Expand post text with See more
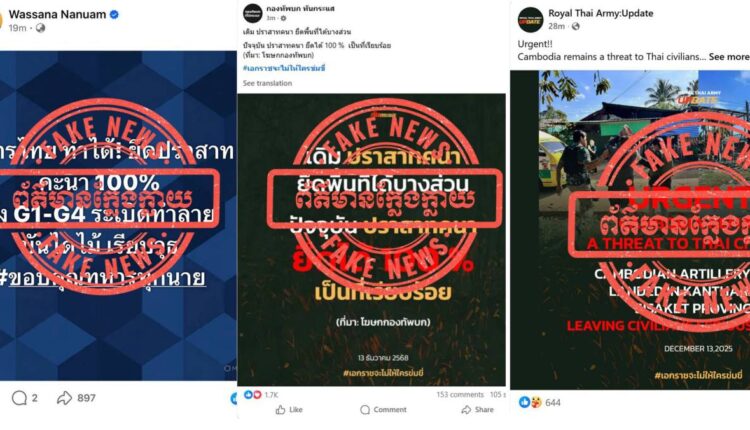The height and width of the screenshot is (430, 750). (x=729, y=57)
